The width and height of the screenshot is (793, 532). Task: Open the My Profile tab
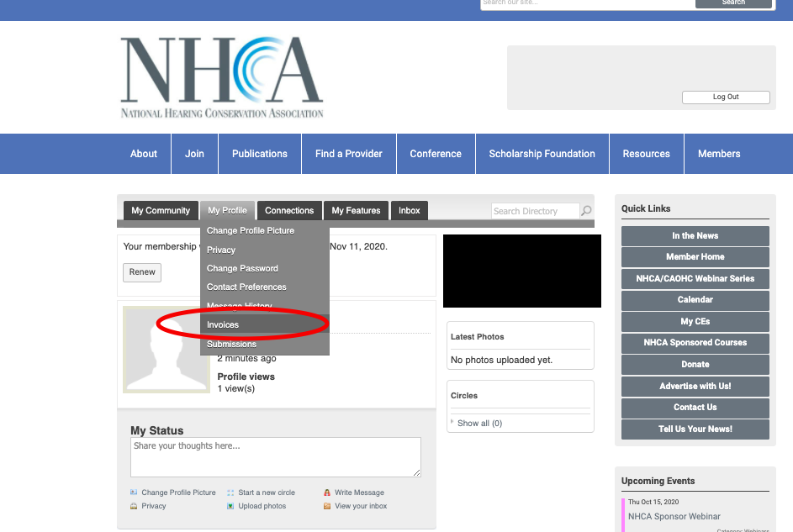click(227, 210)
